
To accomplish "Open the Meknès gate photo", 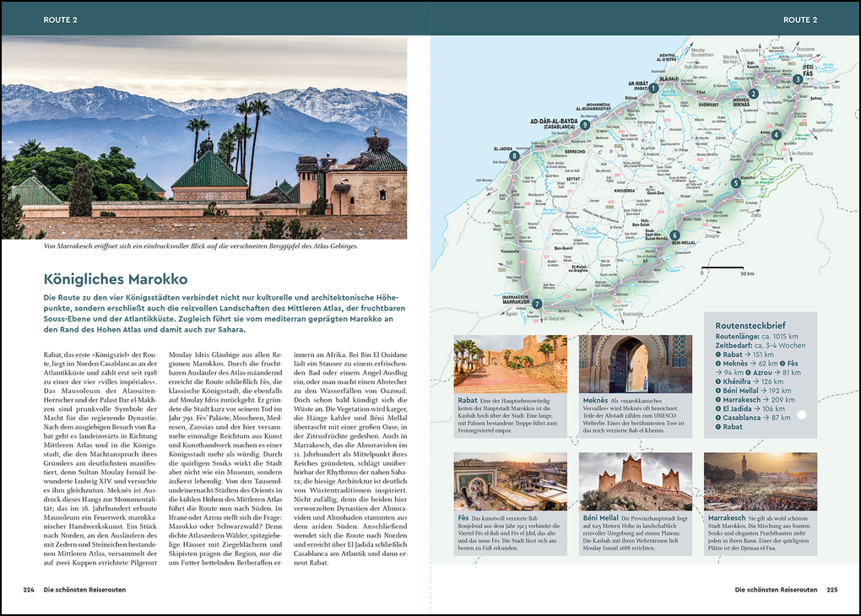I will (635, 365).
